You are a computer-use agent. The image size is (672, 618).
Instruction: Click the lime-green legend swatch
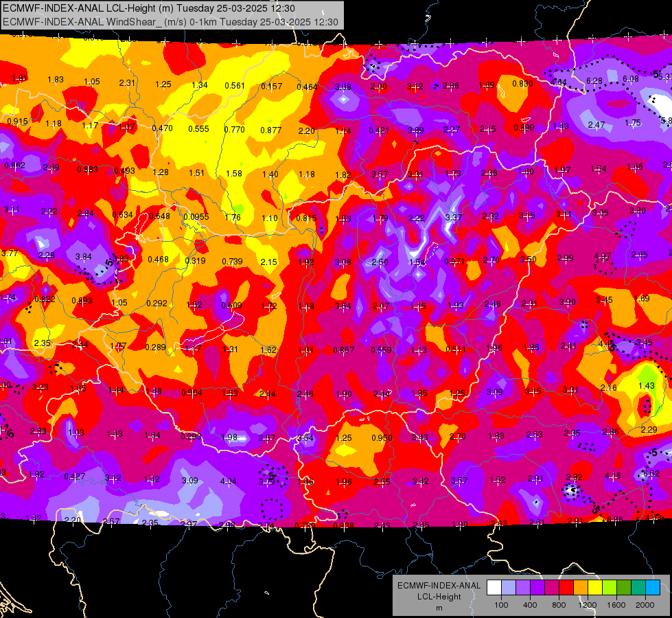click(610, 587)
